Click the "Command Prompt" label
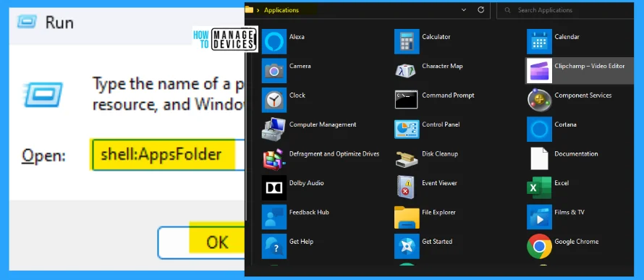The image size is (644, 280). [x=448, y=95]
